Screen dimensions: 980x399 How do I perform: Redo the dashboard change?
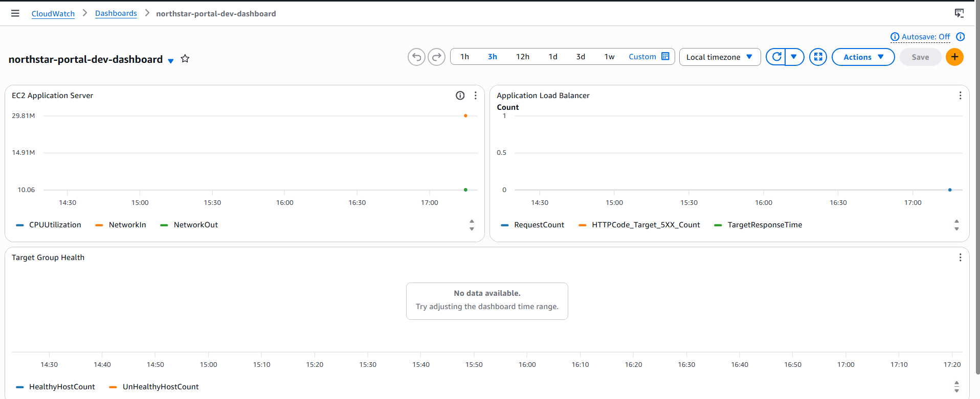coord(436,57)
